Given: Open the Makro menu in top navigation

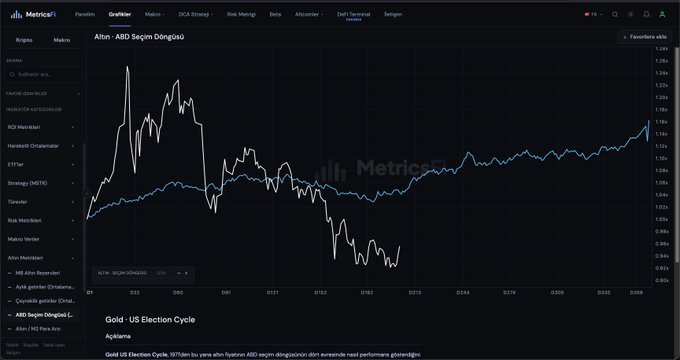Looking at the screenshot, I should [x=155, y=14].
